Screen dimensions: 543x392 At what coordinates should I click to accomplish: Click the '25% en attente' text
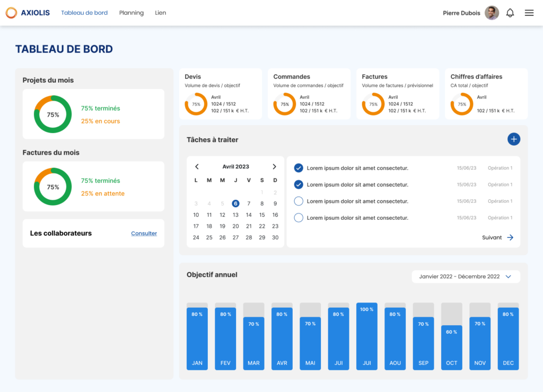(102, 193)
